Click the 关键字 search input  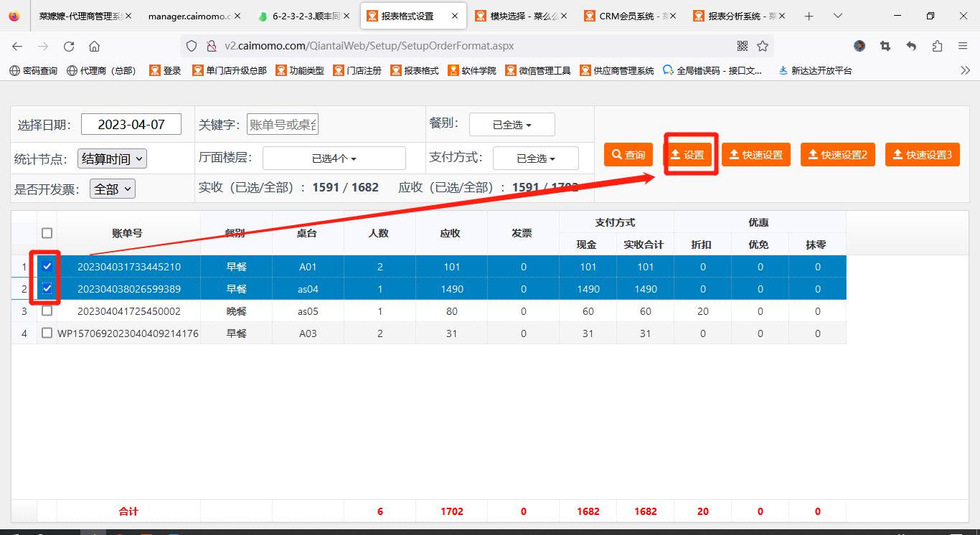pyautogui.click(x=283, y=124)
